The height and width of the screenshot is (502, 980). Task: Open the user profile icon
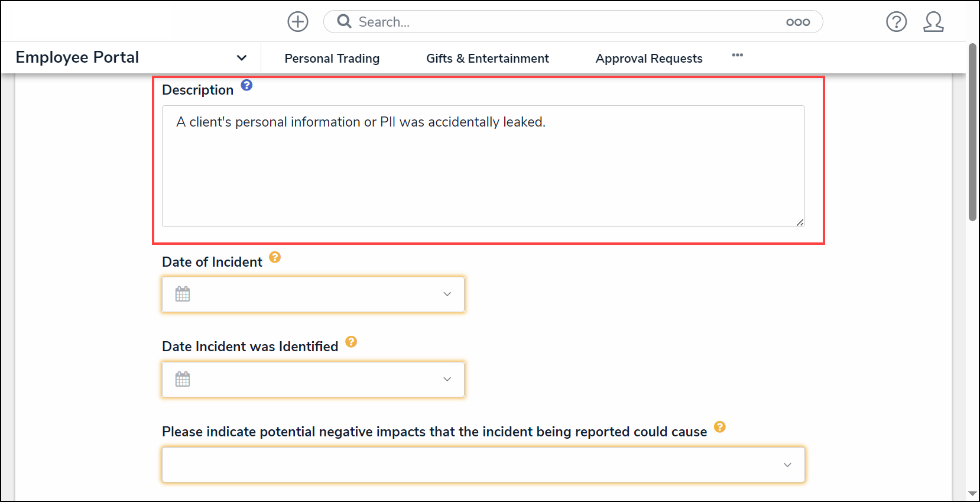[x=933, y=22]
